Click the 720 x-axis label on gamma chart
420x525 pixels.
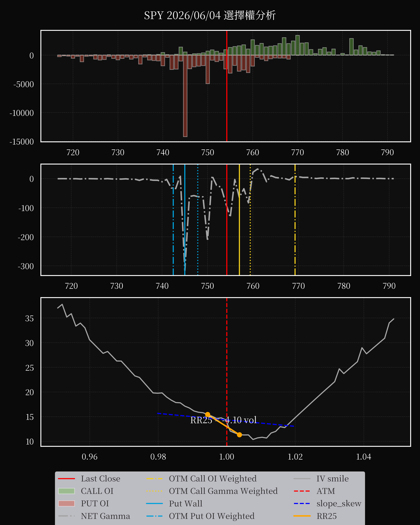pos(71,286)
